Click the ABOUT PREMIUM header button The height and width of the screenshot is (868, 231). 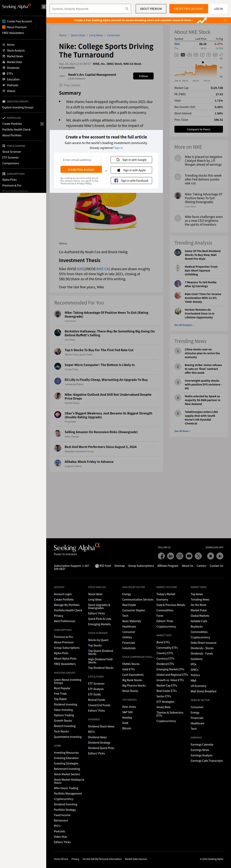151,9
